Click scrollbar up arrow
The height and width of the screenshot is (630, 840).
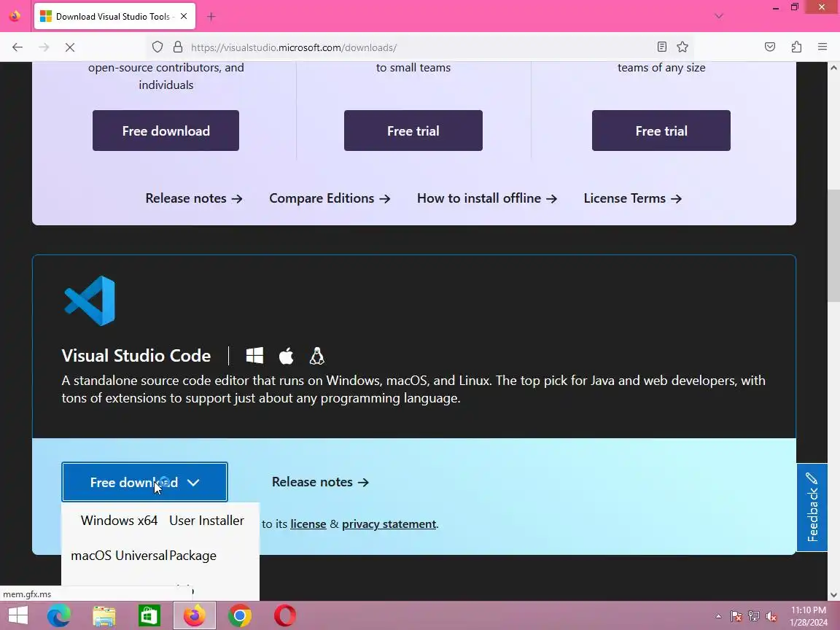833,68
